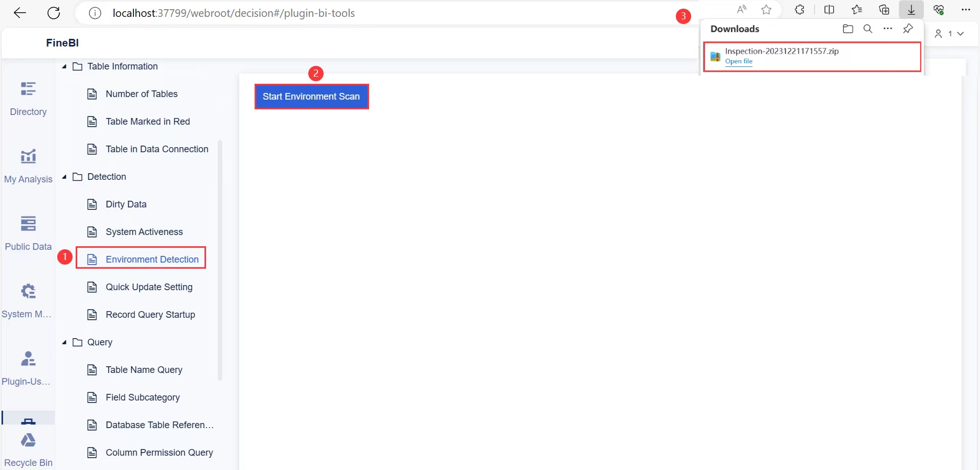Image resolution: width=980 pixels, height=470 pixels.
Task: View site information icon in address bar
Action: tap(95, 13)
